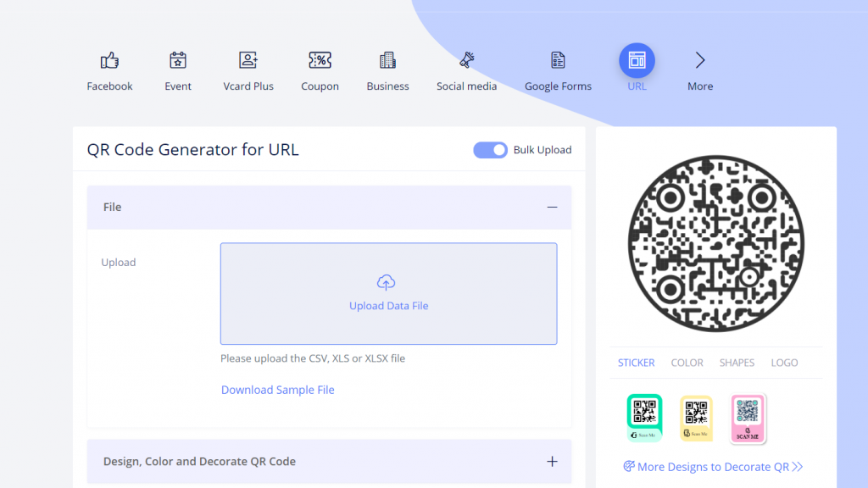This screenshot has width=868, height=488.
Task: Open the More QR types menu
Action: [x=699, y=60]
